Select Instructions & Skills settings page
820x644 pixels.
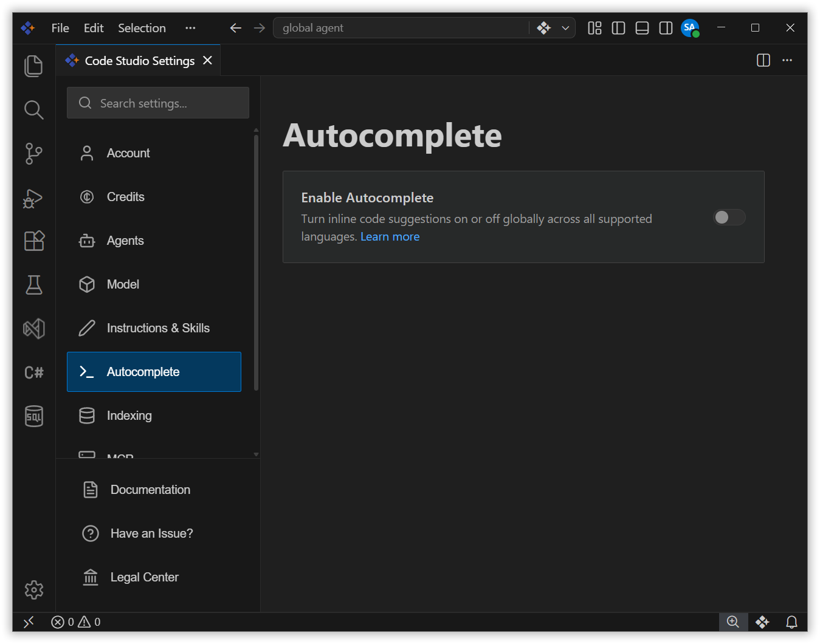[x=154, y=328]
